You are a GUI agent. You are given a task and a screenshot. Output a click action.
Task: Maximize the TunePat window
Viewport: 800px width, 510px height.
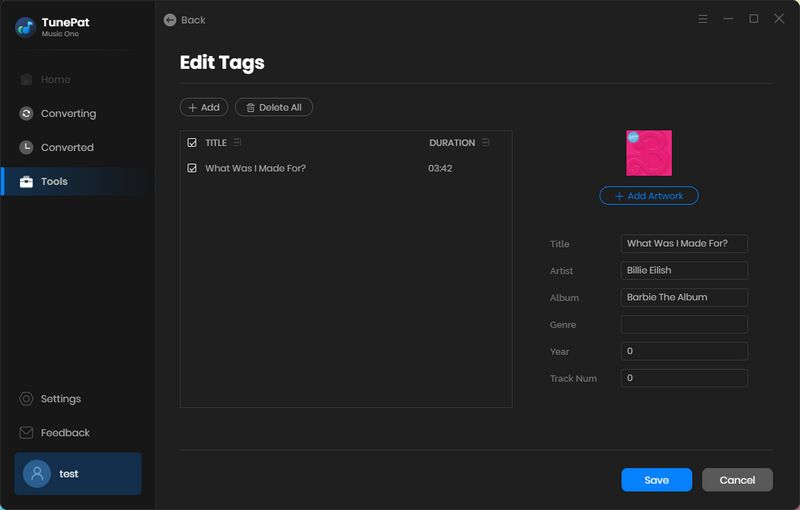754,19
